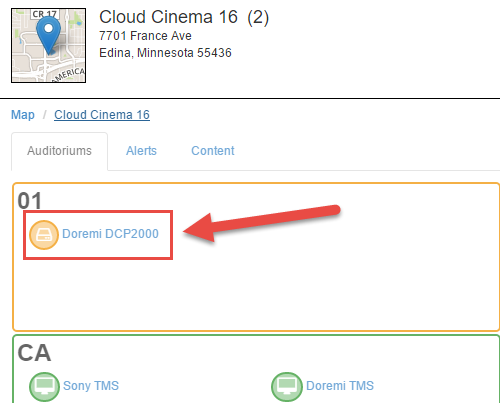
Task: Select the Auditoriums tab
Action: point(59,151)
